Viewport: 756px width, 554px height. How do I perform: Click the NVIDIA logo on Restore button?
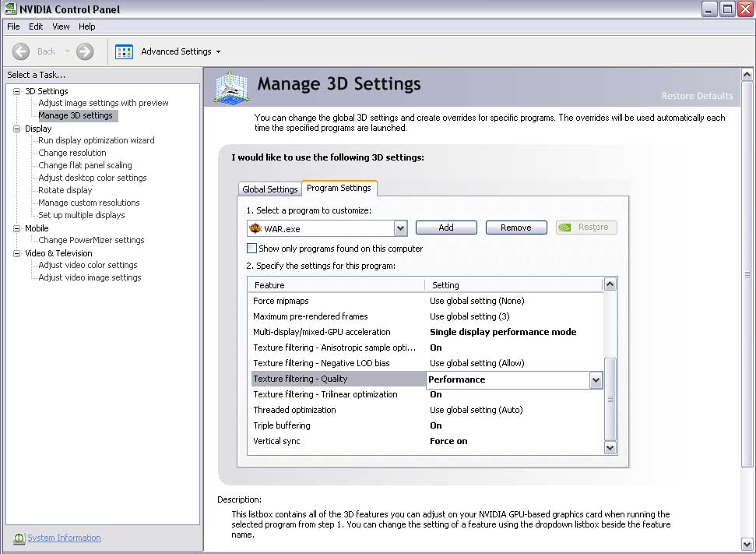pos(564,228)
